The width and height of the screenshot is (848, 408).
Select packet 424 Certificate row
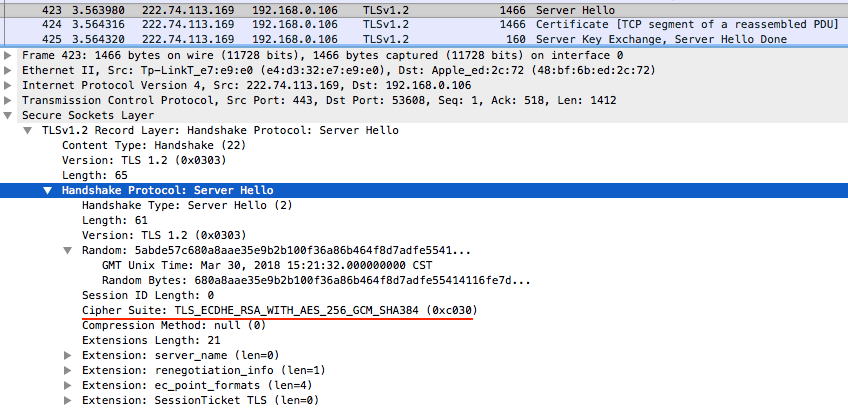click(424, 24)
